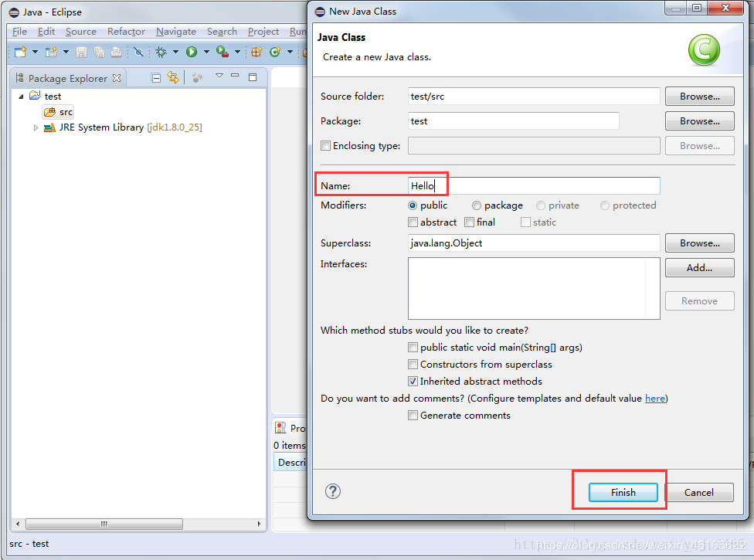Click the New wizard toolbar icon

coord(20,52)
